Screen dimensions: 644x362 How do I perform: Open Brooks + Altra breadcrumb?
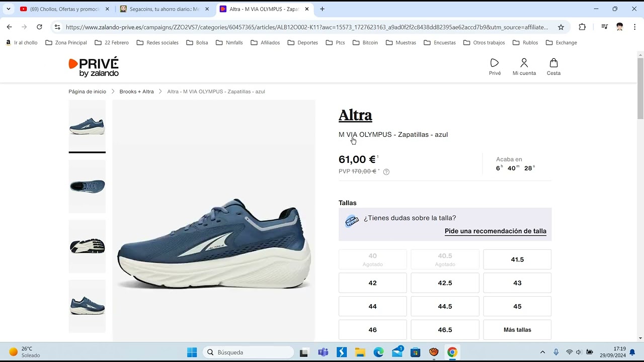pyautogui.click(x=137, y=92)
